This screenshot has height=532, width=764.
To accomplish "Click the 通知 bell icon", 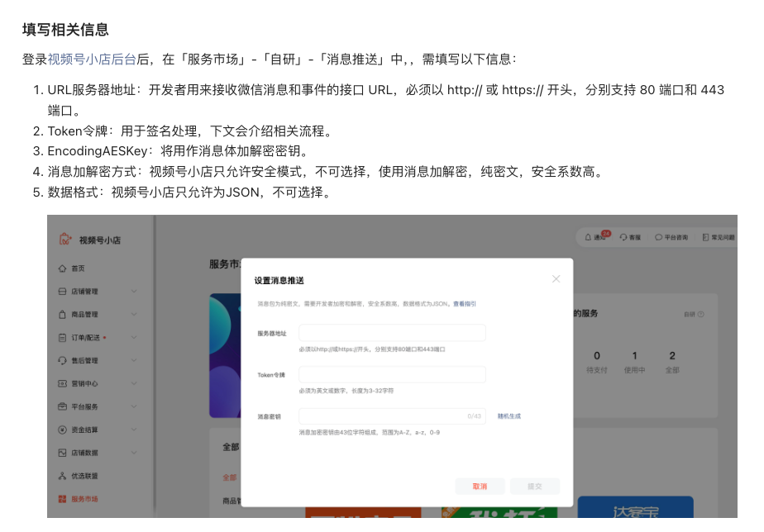I will [x=588, y=238].
